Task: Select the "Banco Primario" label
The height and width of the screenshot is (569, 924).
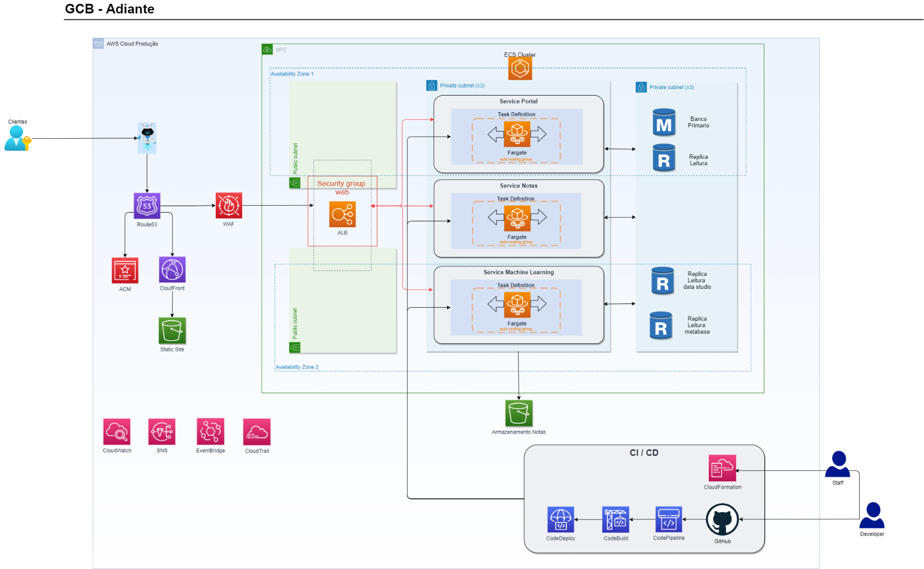Action: click(699, 123)
